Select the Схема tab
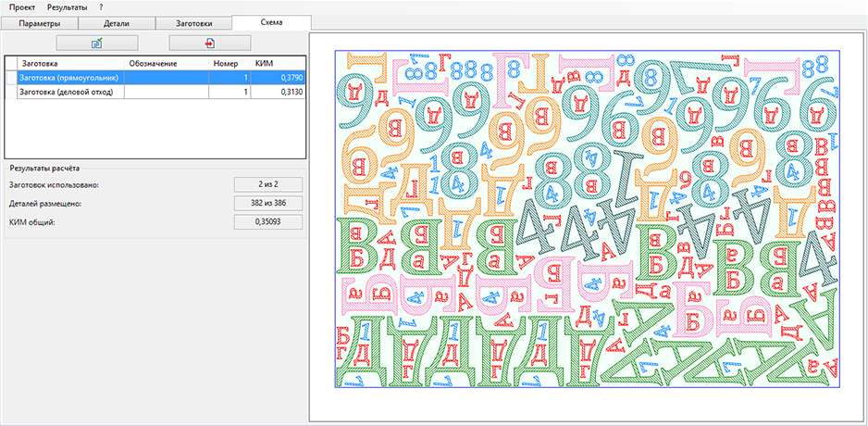Screen dimensions: 868x426 271,22
